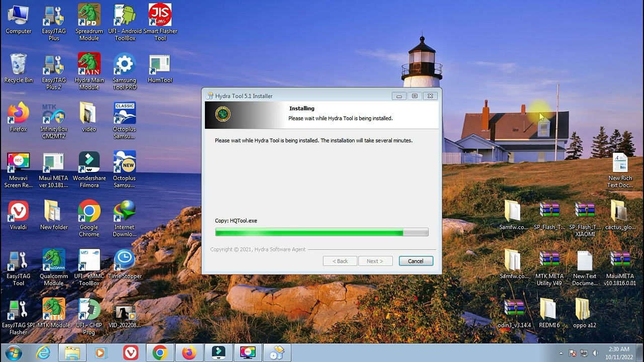Select the HumTool desktop icon

(160, 69)
